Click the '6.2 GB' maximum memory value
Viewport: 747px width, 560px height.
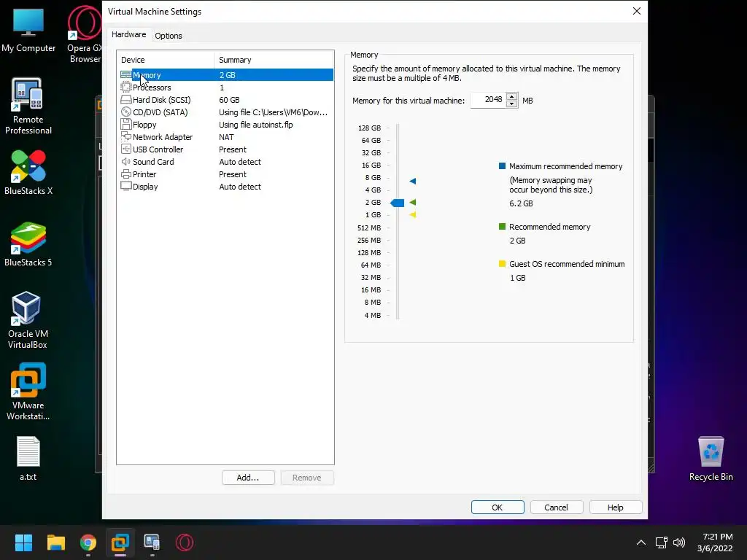click(x=521, y=203)
